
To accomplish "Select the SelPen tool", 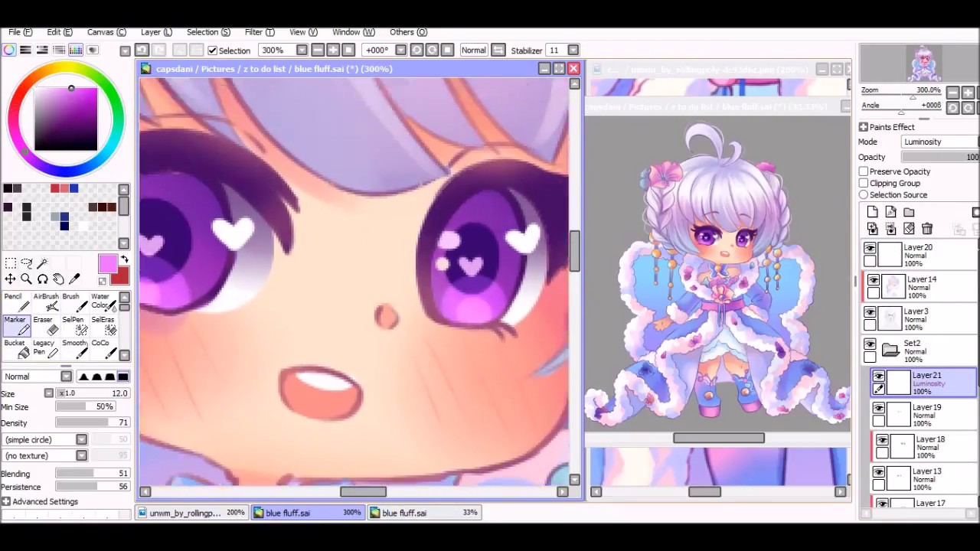I will 74,325.
